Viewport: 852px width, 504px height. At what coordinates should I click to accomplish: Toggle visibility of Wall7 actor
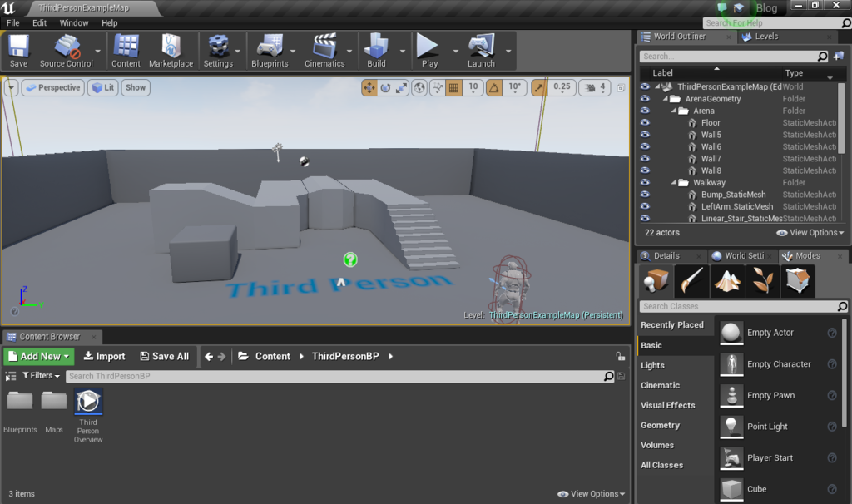coord(645,159)
